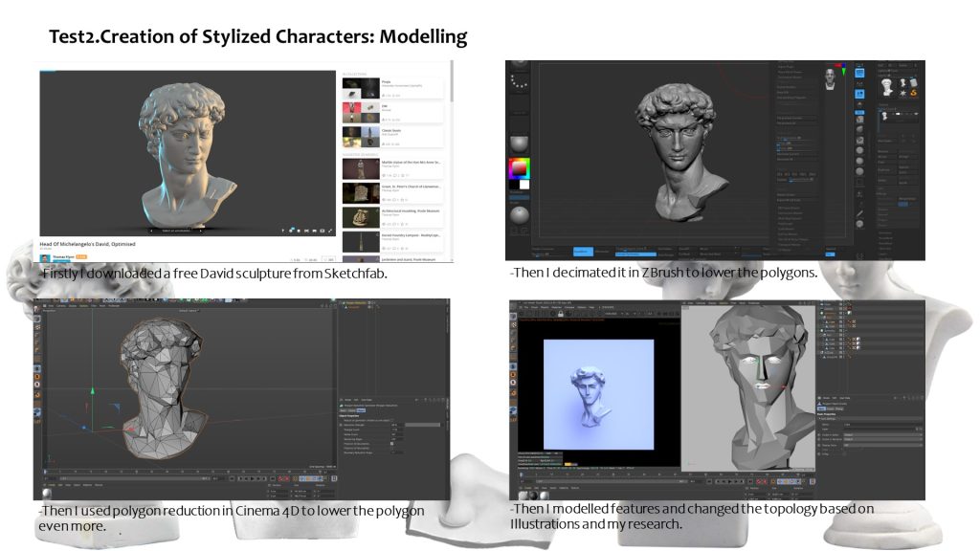Toggle the checkbox in Polygon Reduction properties
Image resolution: width=980 pixels, height=551 pixels.
coord(392,443)
